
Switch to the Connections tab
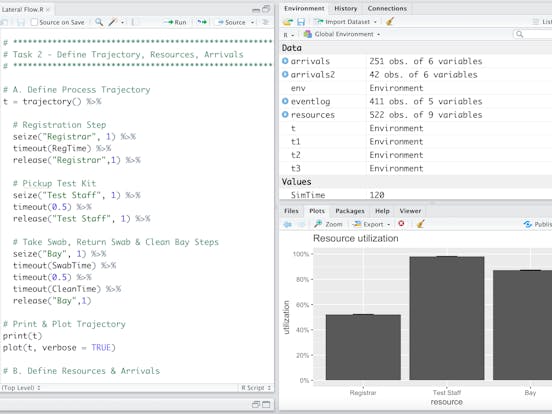click(x=387, y=8)
